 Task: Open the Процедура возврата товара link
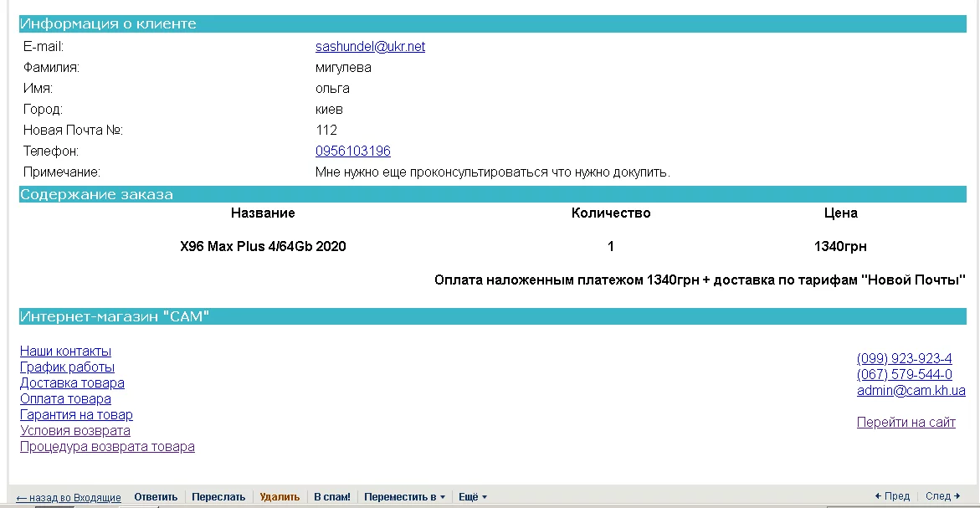[x=107, y=447]
